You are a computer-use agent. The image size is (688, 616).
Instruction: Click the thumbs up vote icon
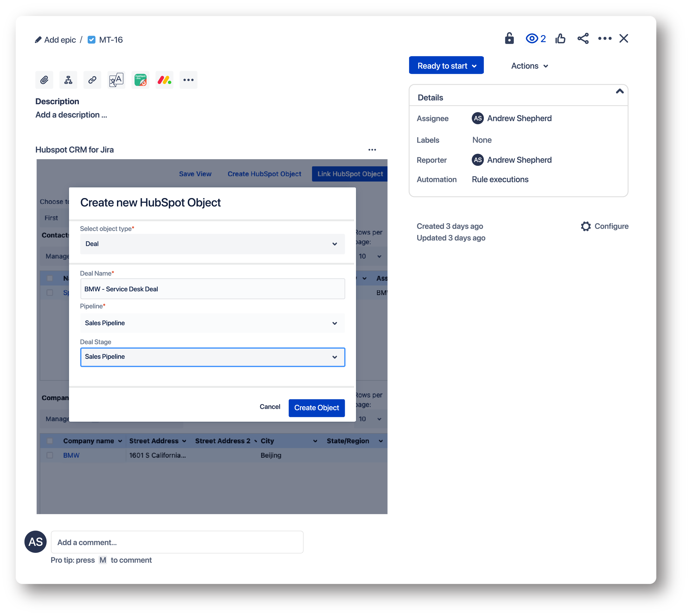click(560, 39)
